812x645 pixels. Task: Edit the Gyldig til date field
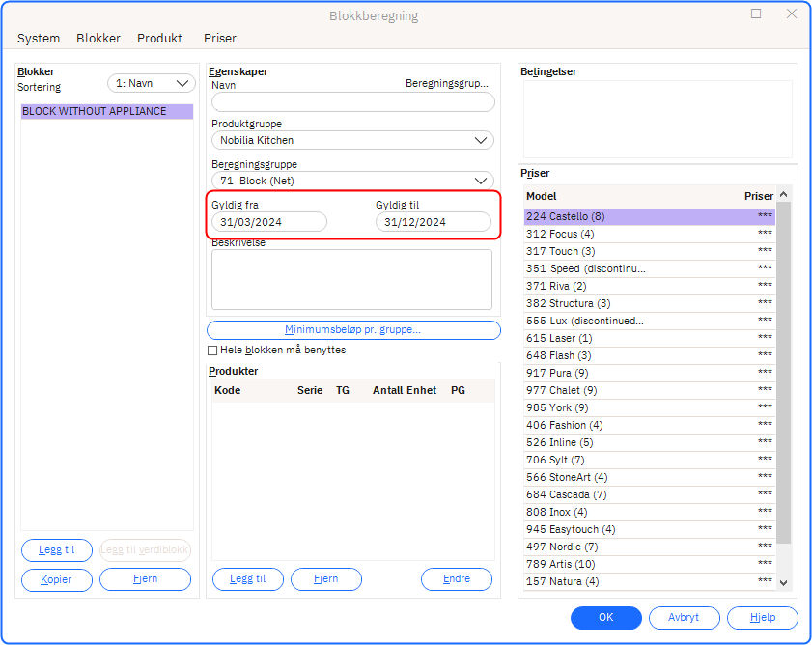click(x=433, y=222)
